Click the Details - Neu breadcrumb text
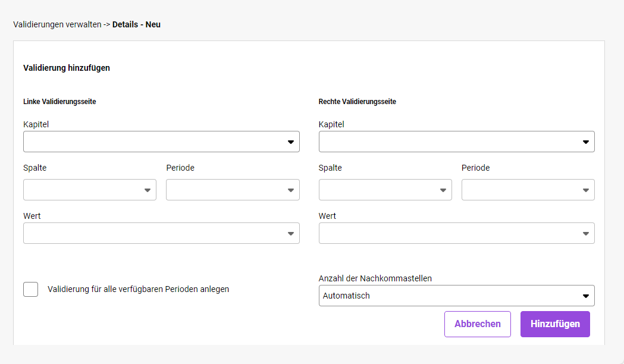The image size is (624, 364). click(136, 24)
